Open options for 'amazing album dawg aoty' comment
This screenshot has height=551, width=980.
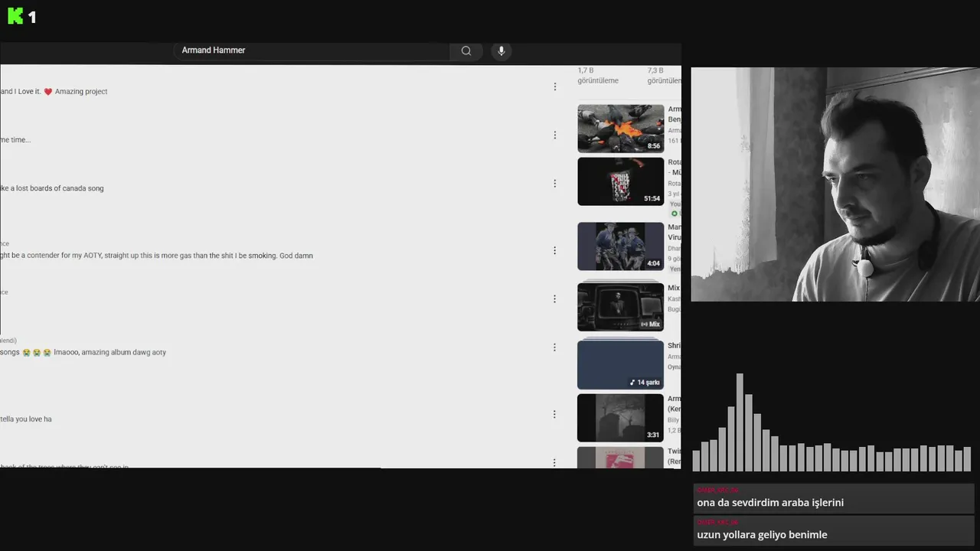tap(555, 347)
